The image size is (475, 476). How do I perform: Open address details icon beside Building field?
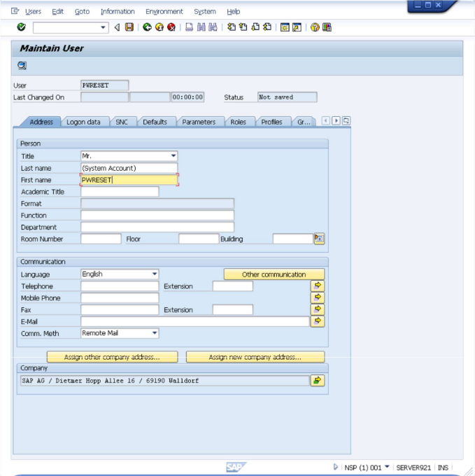coord(319,239)
